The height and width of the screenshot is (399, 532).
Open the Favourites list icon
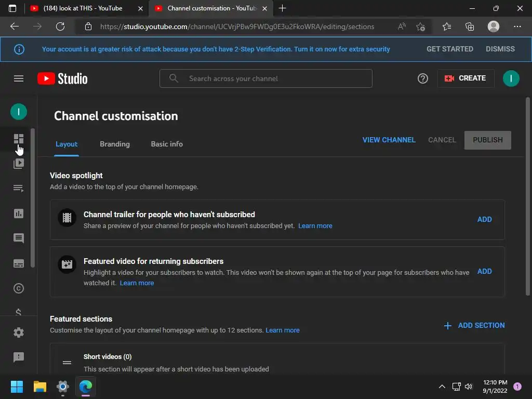point(447,26)
